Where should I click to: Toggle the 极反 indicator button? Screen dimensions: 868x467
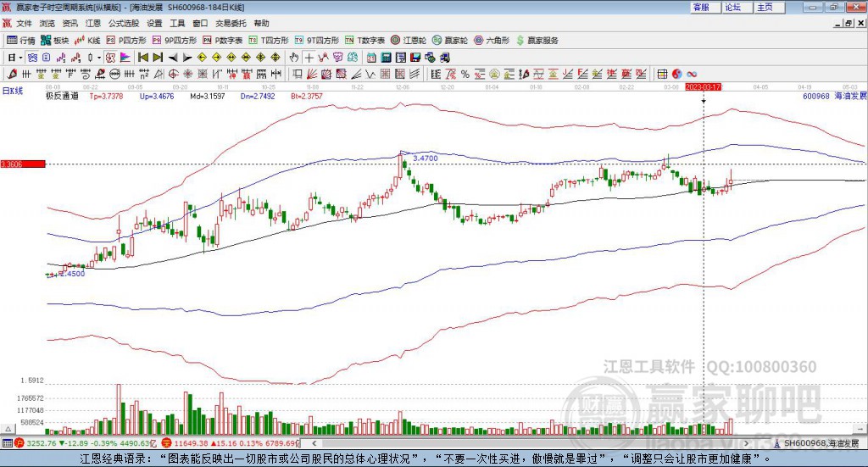click(x=110, y=58)
